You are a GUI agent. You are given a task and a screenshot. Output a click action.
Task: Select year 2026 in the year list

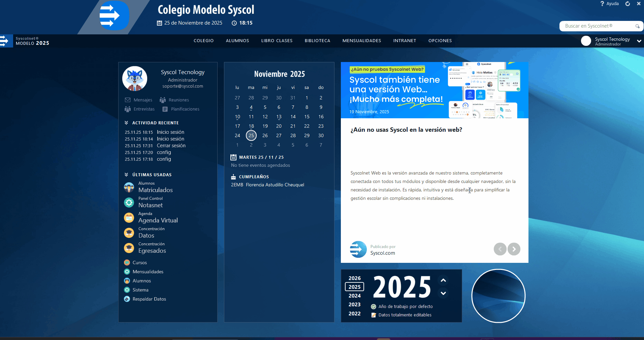[x=355, y=278]
